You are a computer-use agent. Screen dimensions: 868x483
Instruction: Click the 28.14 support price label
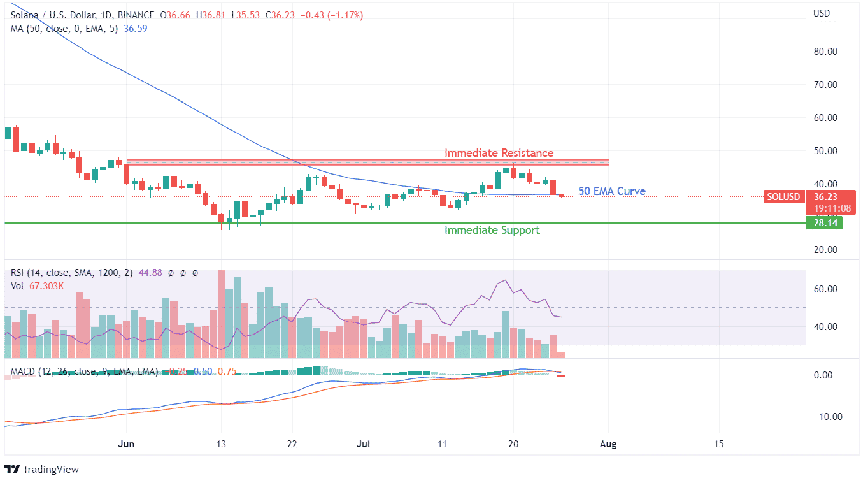coord(823,223)
